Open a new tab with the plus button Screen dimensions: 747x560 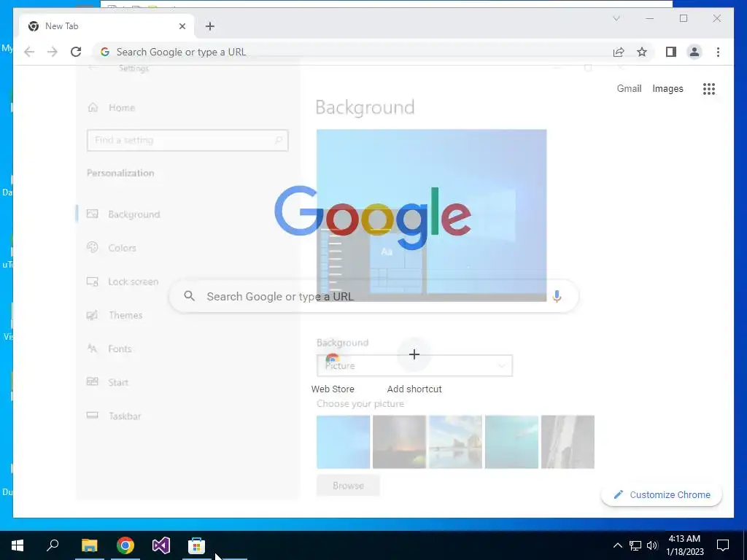[x=210, y=26]
